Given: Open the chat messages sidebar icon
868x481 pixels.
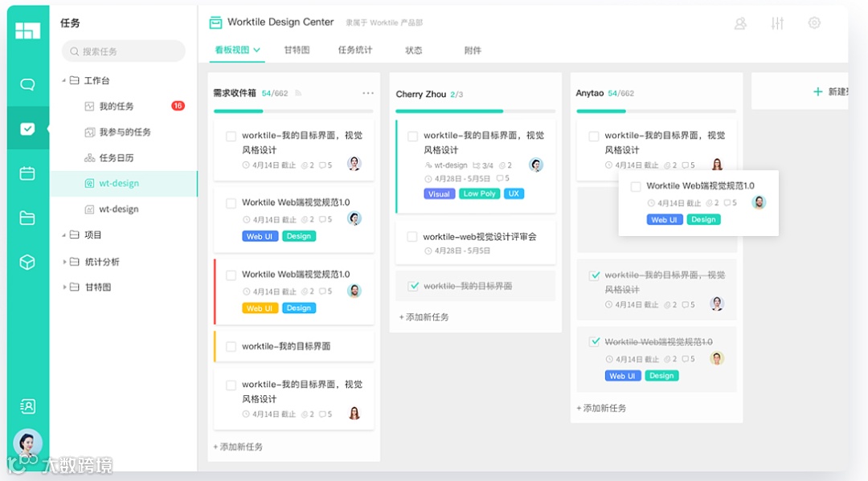Looking at the screenshot, I should [x=27, y=84].
